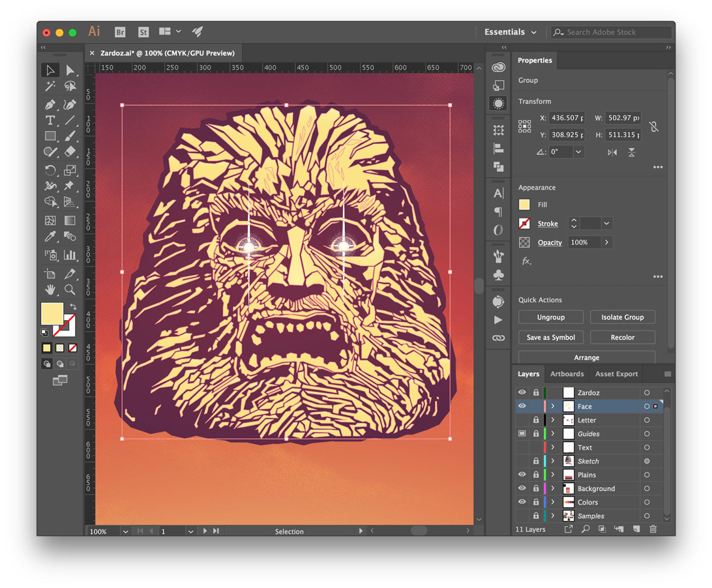The image size is (712, 588).
Task: Activate the Zoom tool
Action: pos(70,289)
